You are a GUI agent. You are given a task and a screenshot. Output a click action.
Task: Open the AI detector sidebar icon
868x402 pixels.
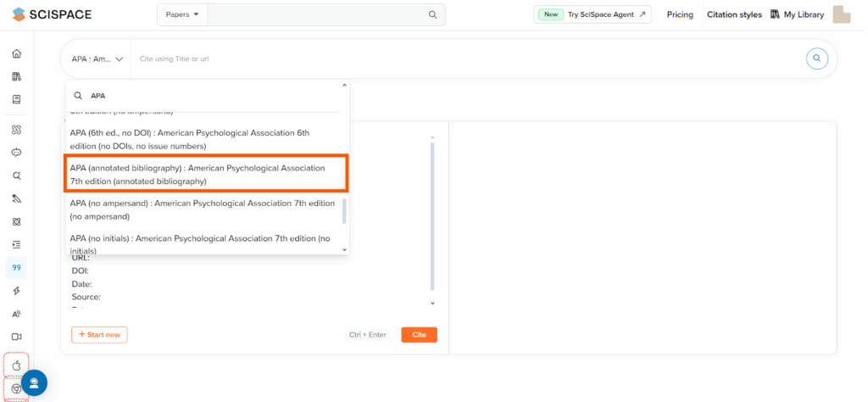pyautogui.click(x=17, y=314)
